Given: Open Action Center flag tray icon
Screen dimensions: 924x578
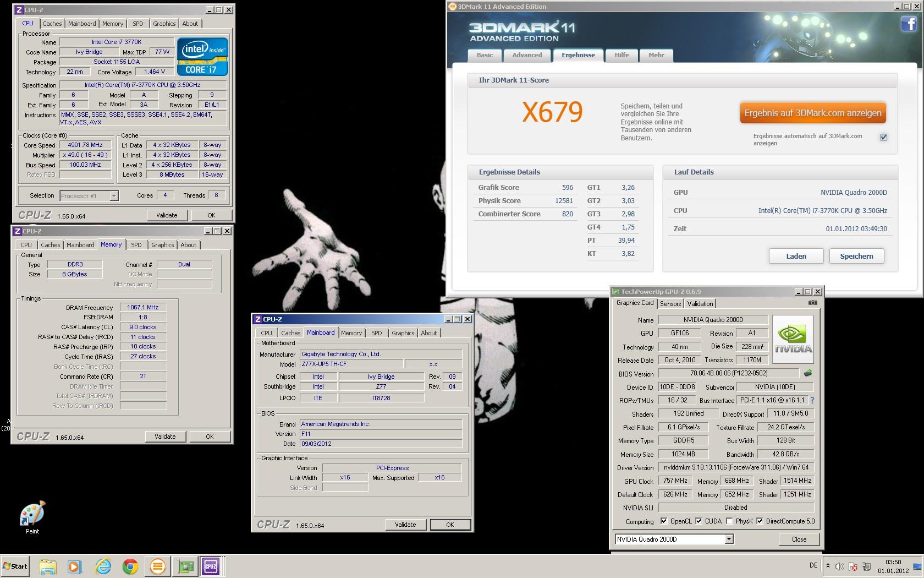Looking at the screenshot, I should coord(853,566).
